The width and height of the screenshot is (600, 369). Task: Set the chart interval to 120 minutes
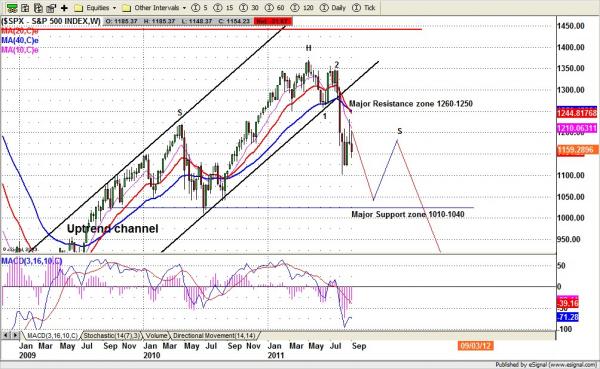point(302,8)
